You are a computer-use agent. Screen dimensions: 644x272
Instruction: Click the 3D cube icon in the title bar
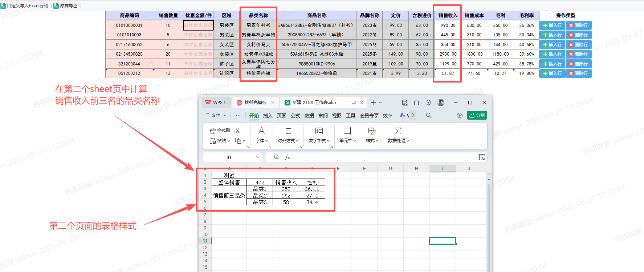click(x=428, y=103)
